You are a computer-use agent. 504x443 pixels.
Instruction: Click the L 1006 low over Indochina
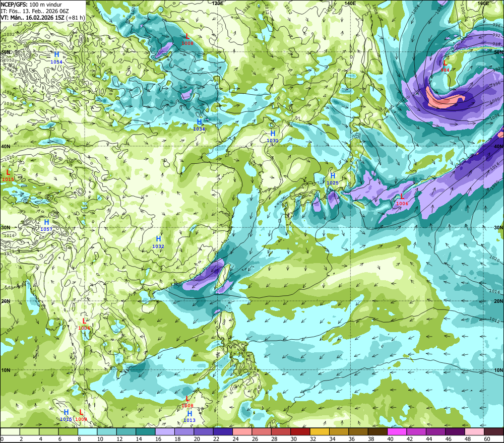pyautogui.click(x=84, y=324)
